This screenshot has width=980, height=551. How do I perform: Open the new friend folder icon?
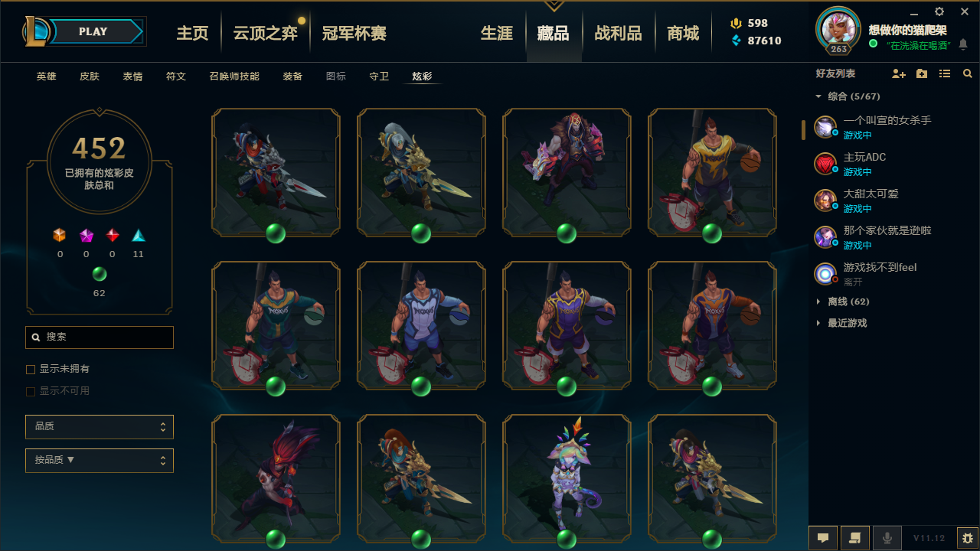tap(922, 74)
